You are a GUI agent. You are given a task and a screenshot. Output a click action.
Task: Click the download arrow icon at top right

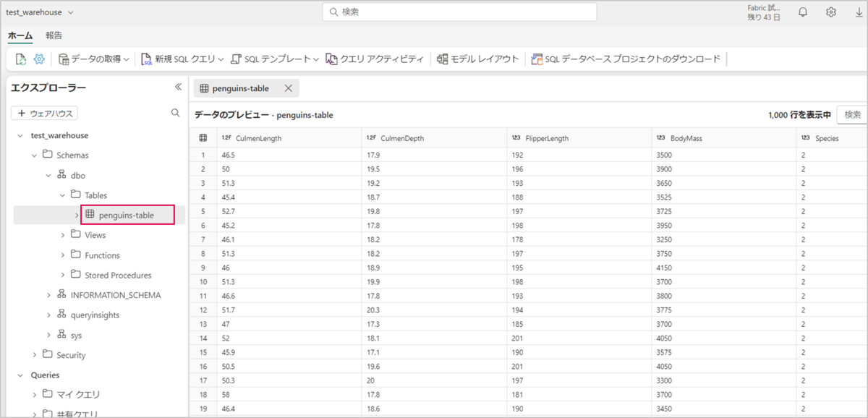pos(859,12)
